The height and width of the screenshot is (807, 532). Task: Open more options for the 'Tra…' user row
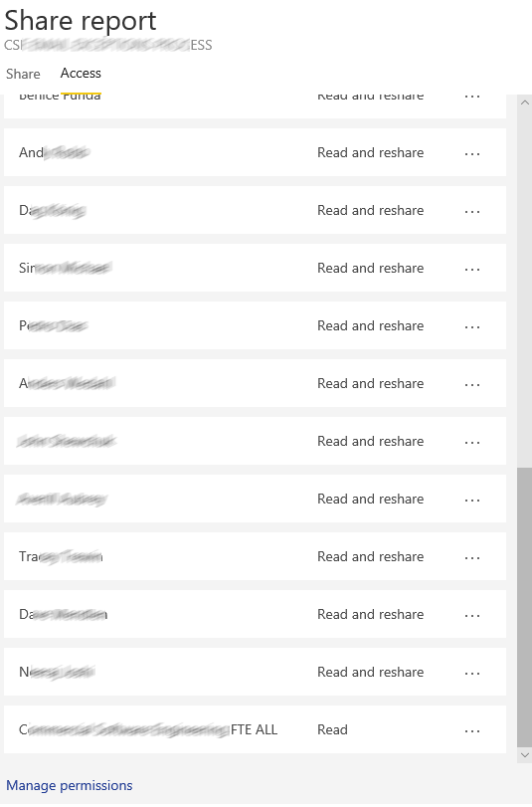tap(471, 557)
